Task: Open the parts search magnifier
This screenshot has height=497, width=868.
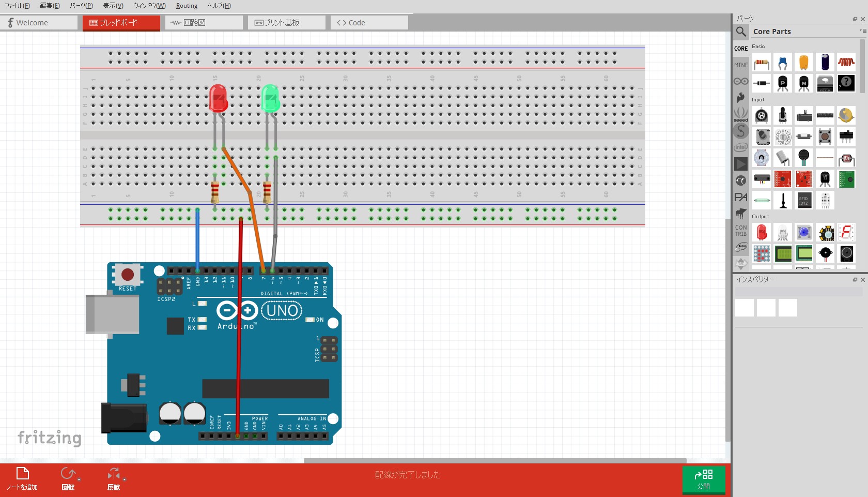Action: tap(740, 32)
